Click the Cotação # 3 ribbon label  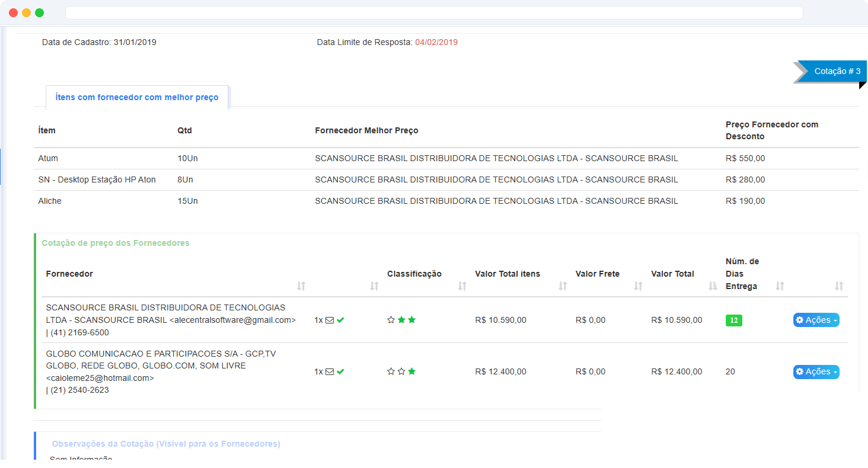[x=837, y=71]
